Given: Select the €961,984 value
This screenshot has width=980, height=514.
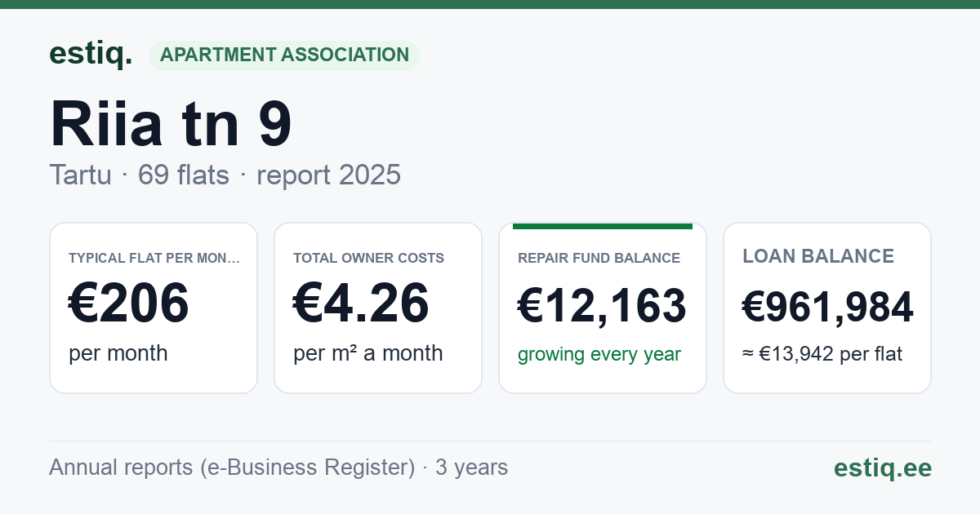Looking at the screenshot, I should pyautogui.click(x=827, y=308).
